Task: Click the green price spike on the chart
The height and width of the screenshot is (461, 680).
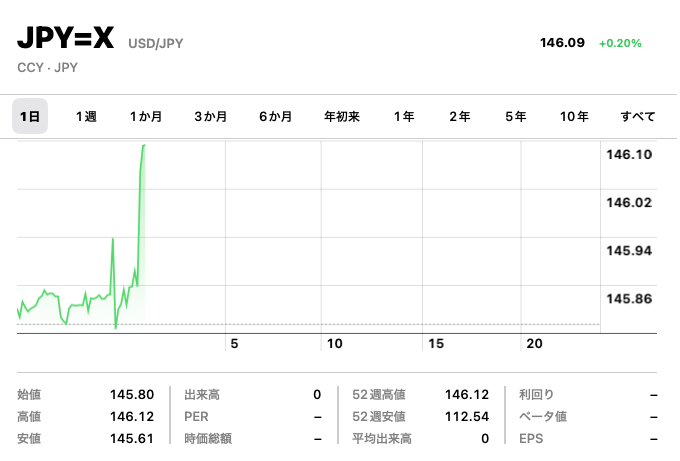Action: coord(140,200)
